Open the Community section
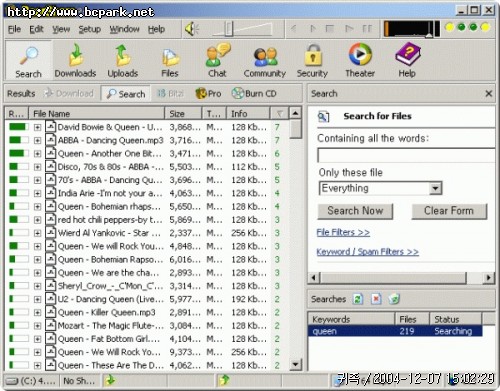 [265, 61]
